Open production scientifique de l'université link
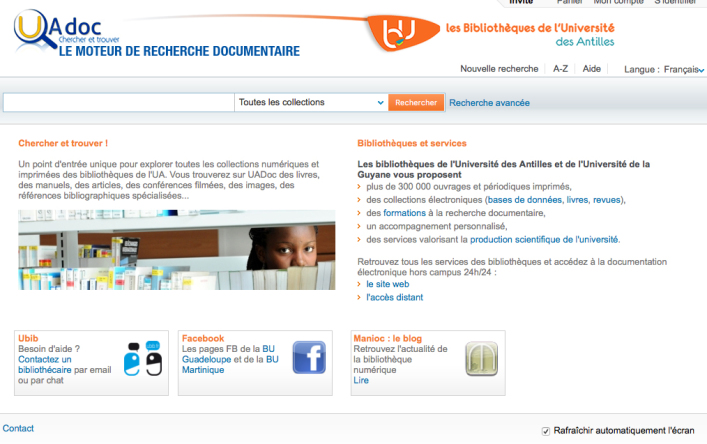The image size is (707, 444). pos(544,239)
